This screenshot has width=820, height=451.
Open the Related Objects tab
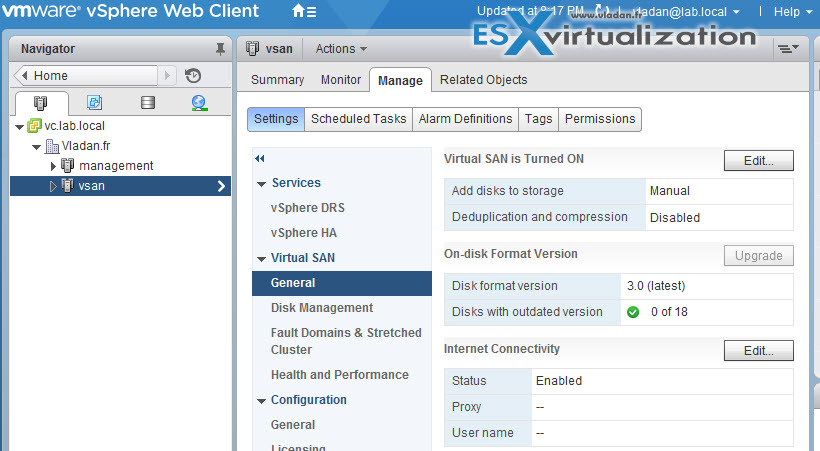pyautogui.click(x=483, y=80)
